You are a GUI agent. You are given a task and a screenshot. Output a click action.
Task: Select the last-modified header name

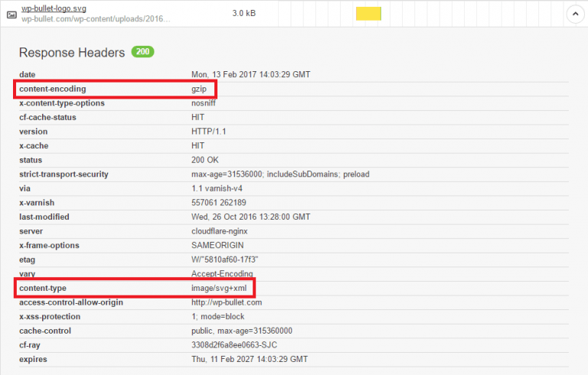(44, 217)
